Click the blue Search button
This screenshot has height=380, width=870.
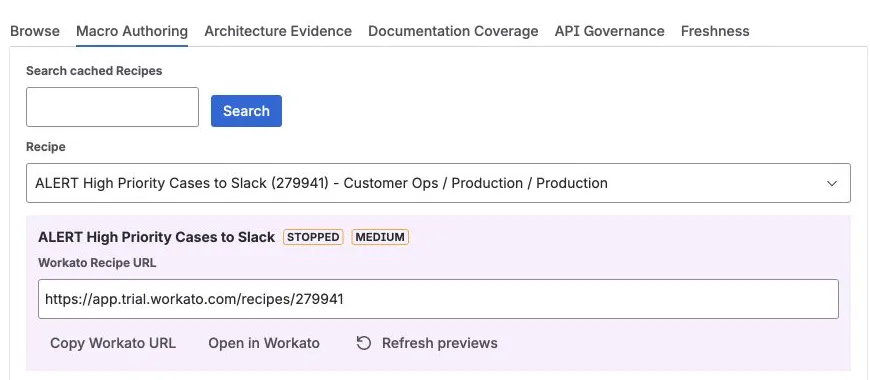click(x=246, y=111)
